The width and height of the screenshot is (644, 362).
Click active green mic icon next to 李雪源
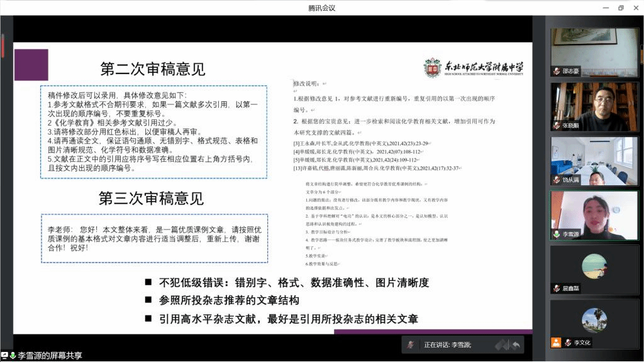(x=556, y=234)
